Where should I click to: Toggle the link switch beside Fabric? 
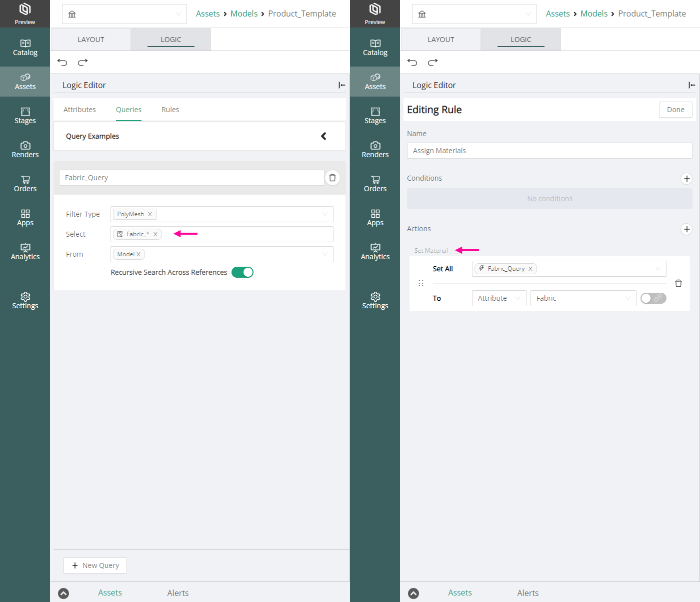(x=653, y=298)
